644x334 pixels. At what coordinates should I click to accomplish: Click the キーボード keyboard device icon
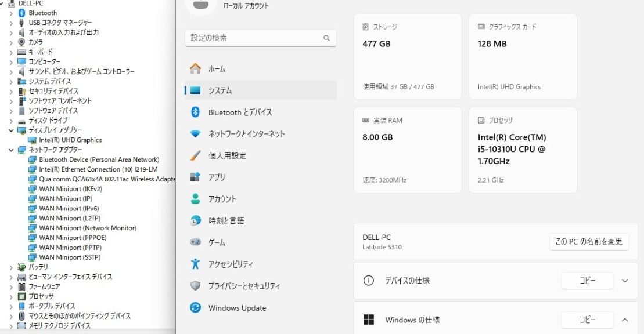point(21,52)
